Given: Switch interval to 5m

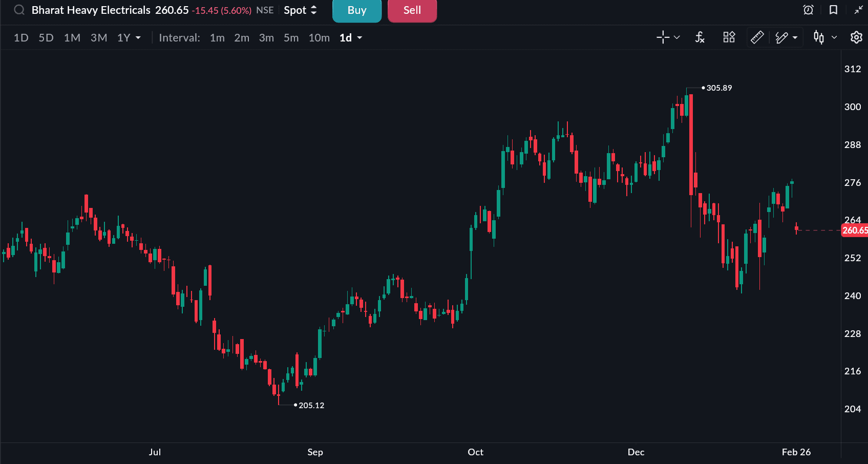Looking at the screenshot, I should [291, 38].
